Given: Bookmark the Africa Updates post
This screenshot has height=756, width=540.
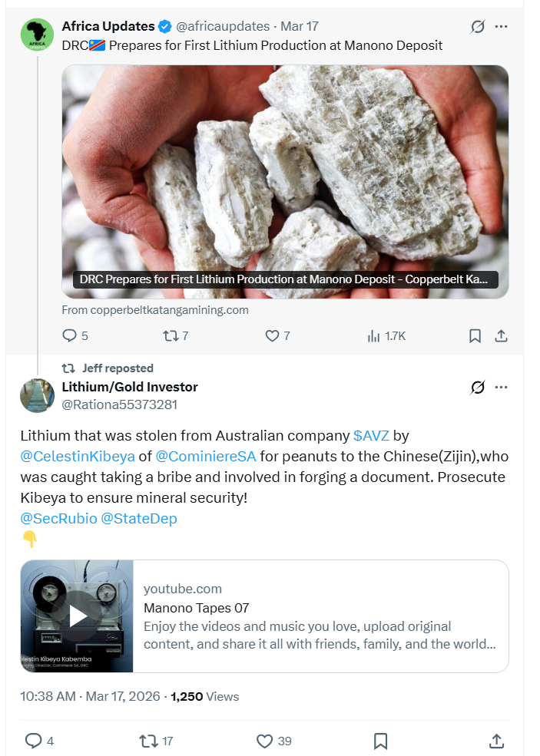Looking at the screenshot, I should pyautogui.click(x=475, y=335).
